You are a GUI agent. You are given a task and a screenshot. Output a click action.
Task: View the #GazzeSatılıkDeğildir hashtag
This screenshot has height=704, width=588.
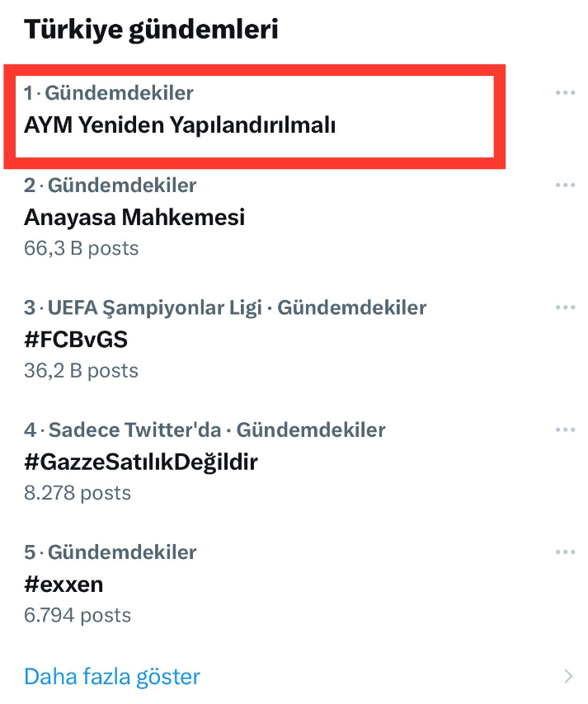pyautogui.click(x=141, y=462)
